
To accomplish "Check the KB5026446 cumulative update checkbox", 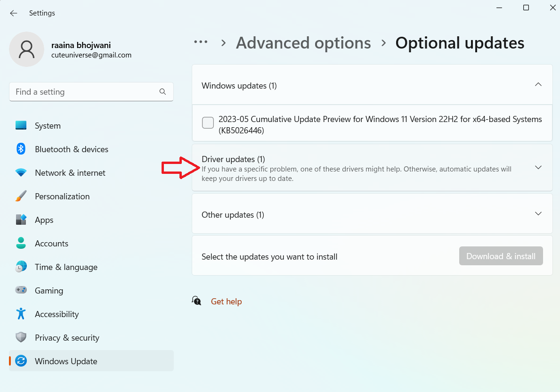I will 208,123.
